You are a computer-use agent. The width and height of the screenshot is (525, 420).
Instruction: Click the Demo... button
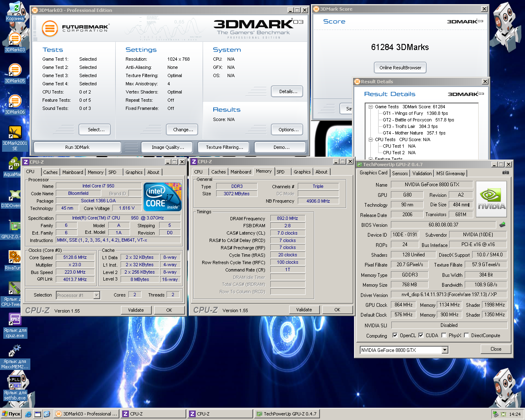point(281,147)
